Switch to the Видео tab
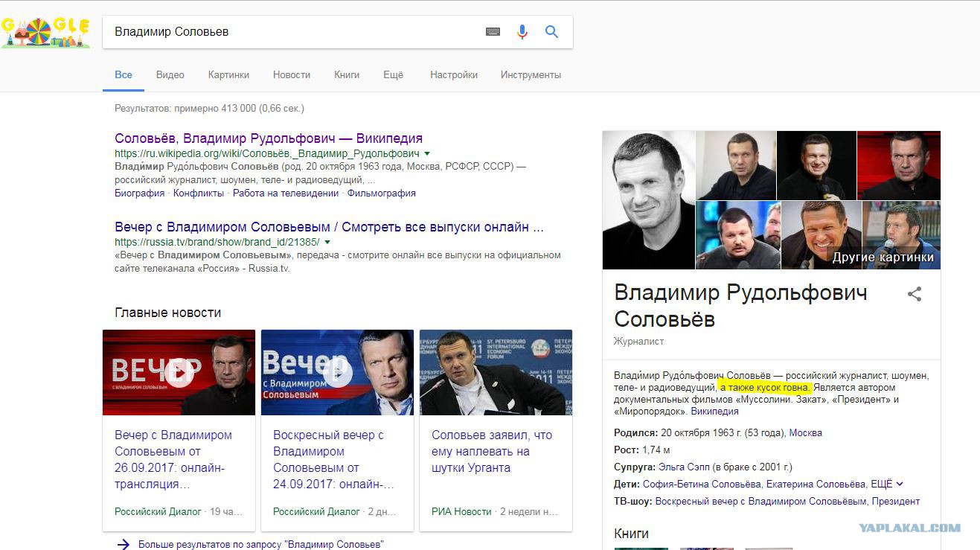 (x=170, y=74)
